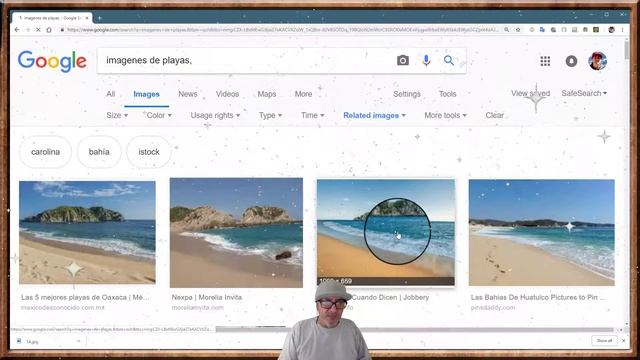
Task: Open a new browser tab
Action: tap(100, 18)
